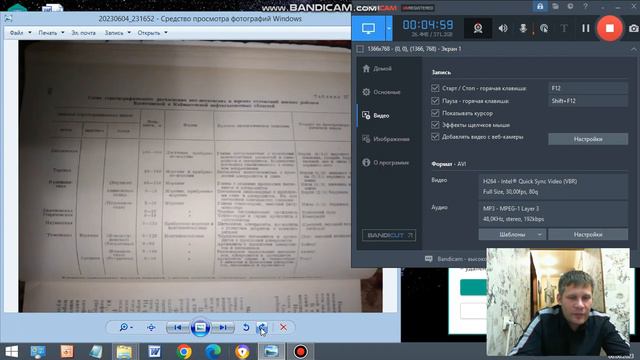Screen dimensions: 640x360
Task: Start the slideshow with round center button
Action: [x=200, y=327]
